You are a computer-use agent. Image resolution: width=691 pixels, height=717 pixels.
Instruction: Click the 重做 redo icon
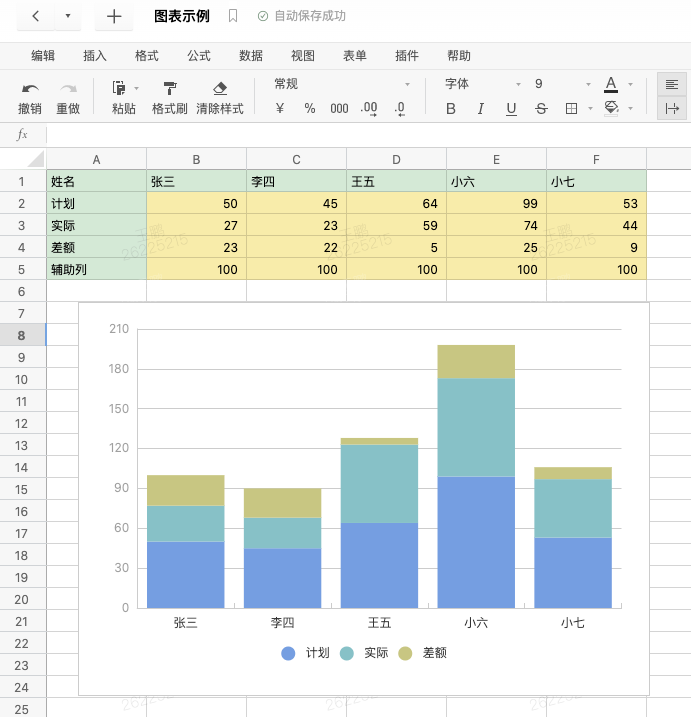pyautogui.click(x=68, y=89)
